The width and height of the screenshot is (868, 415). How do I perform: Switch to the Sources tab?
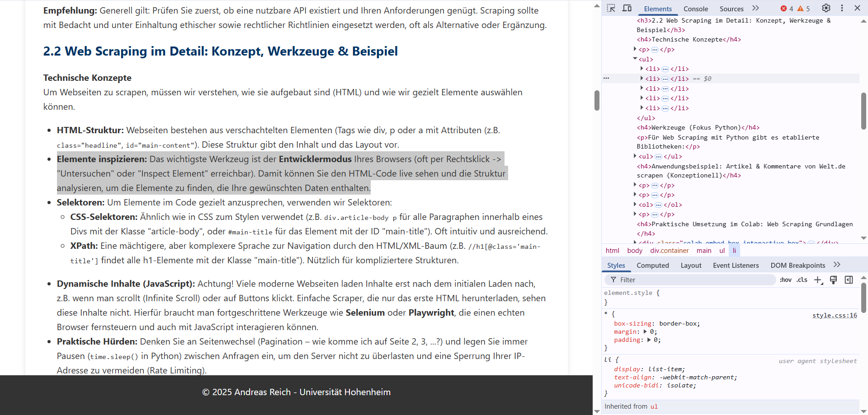pos(731,9)
